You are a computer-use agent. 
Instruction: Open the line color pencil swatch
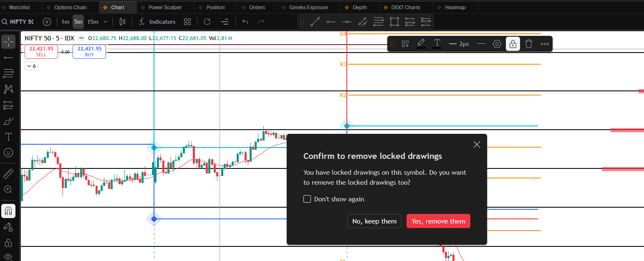(421, 43)
